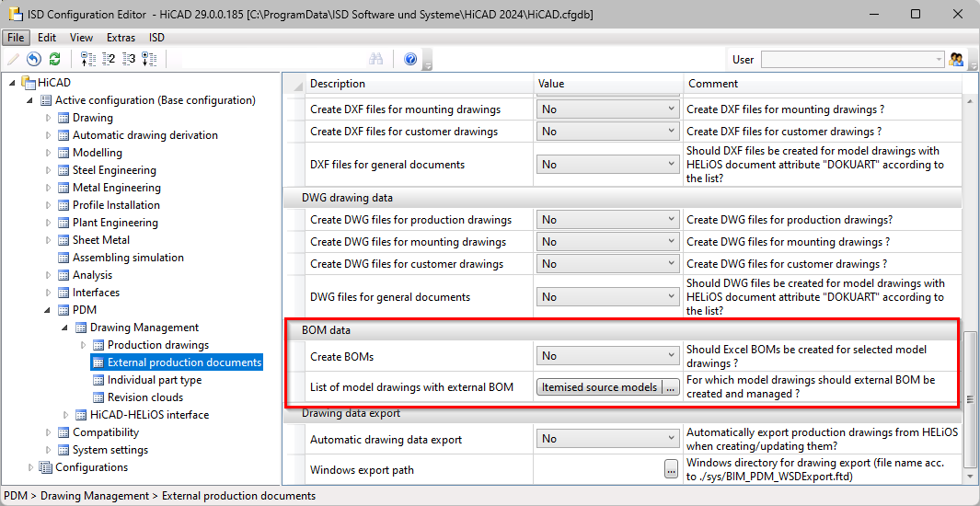Image resolution: width=980 pixels, height=506 pixels.
Task: Expand the Automatic drawing derivation node
Action: click(x=48, y=135)
